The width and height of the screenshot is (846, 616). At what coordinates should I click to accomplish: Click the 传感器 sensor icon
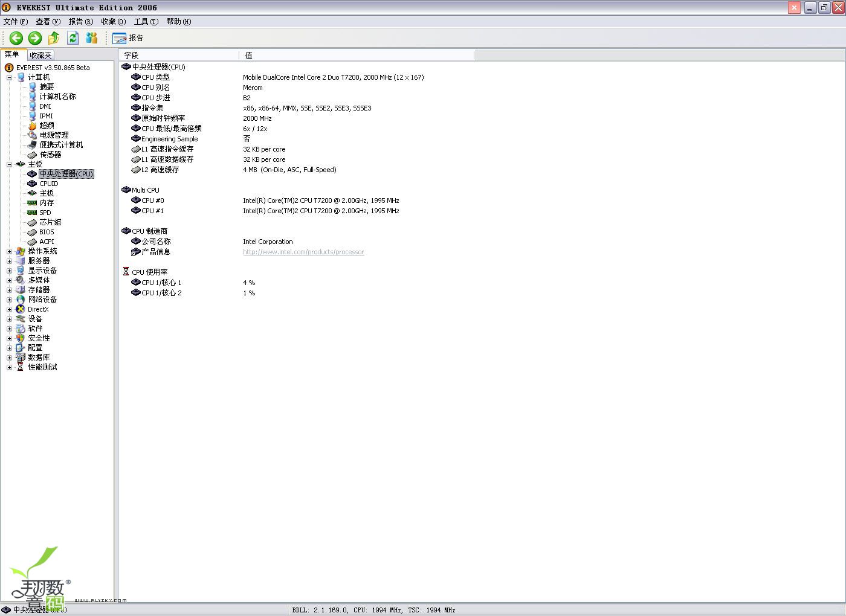click(32, 155)
